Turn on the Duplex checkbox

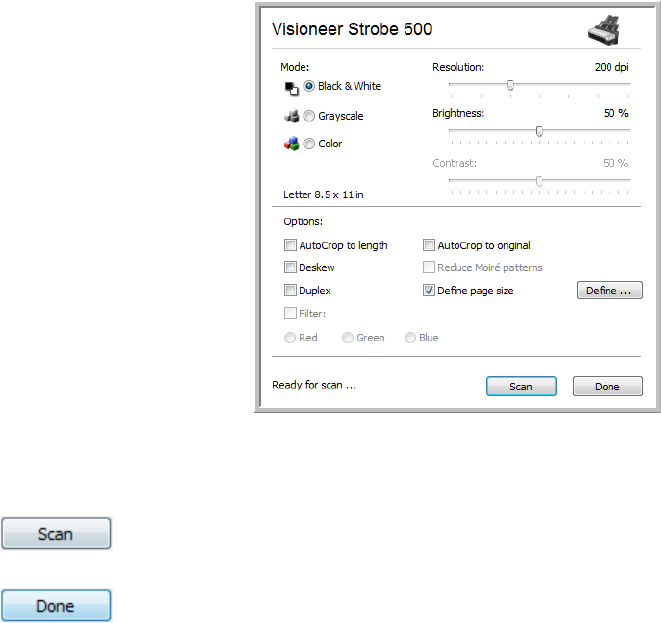pos(290,290)
